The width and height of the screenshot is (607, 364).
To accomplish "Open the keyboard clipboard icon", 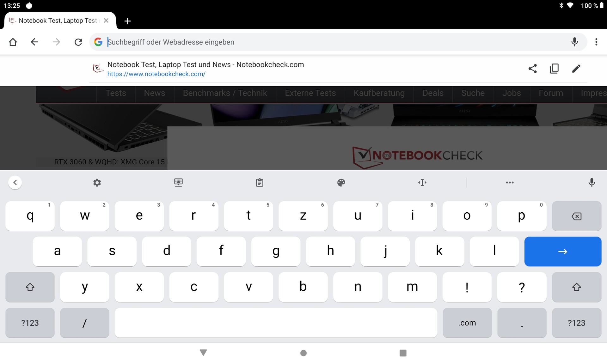I will (x=260, y=183).
